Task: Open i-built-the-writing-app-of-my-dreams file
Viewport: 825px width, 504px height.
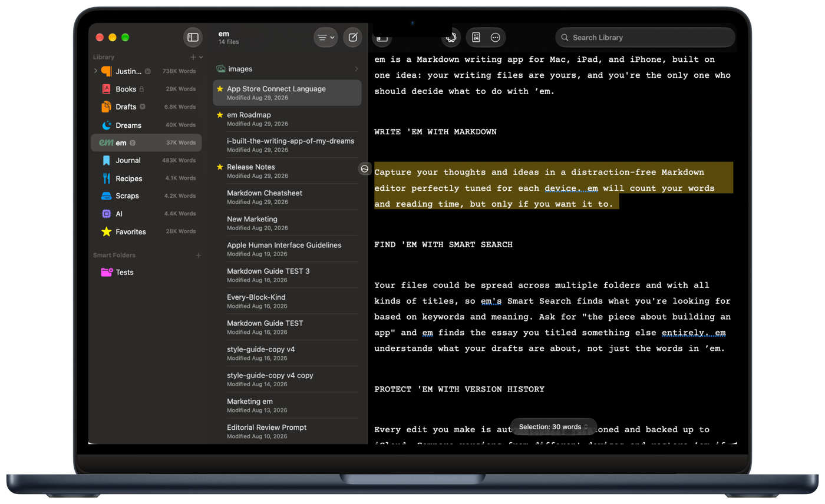Action: point(287,145)
